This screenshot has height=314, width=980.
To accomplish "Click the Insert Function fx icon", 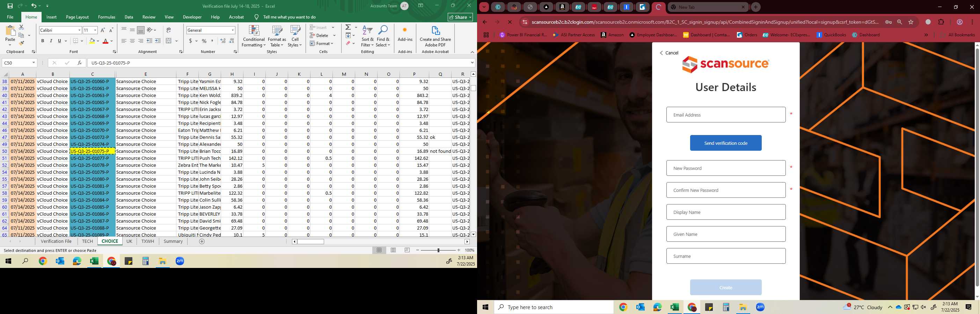I will tap(80, 63).
